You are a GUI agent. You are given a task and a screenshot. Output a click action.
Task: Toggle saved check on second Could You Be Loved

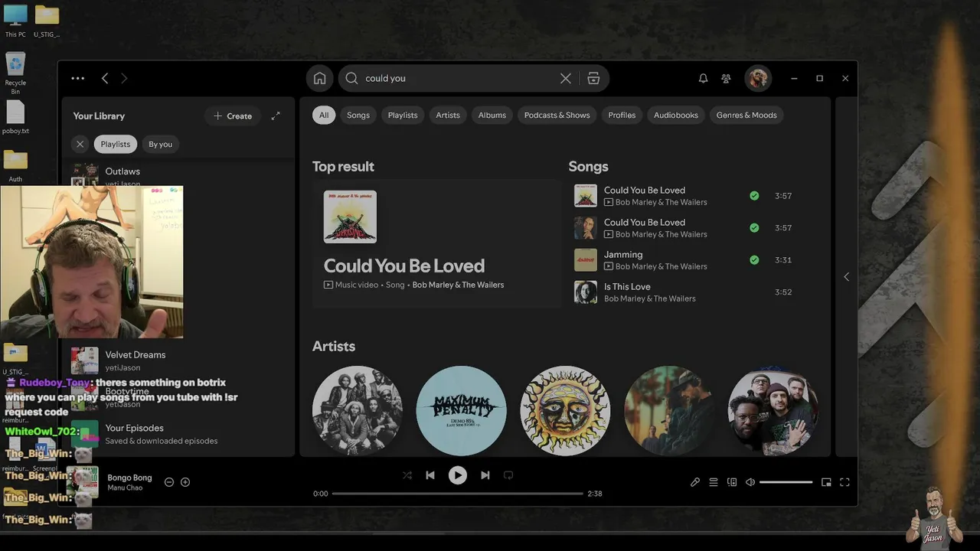[x=754, y=228]
